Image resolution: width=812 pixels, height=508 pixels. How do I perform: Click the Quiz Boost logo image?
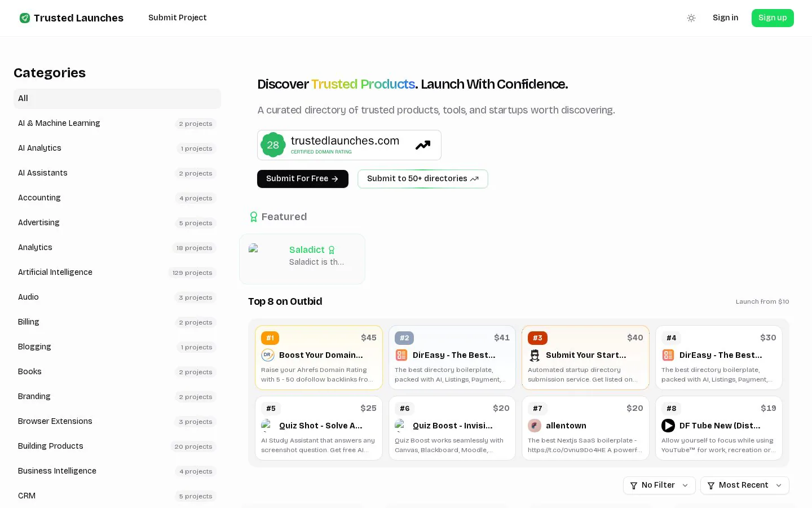pos(400,425)
